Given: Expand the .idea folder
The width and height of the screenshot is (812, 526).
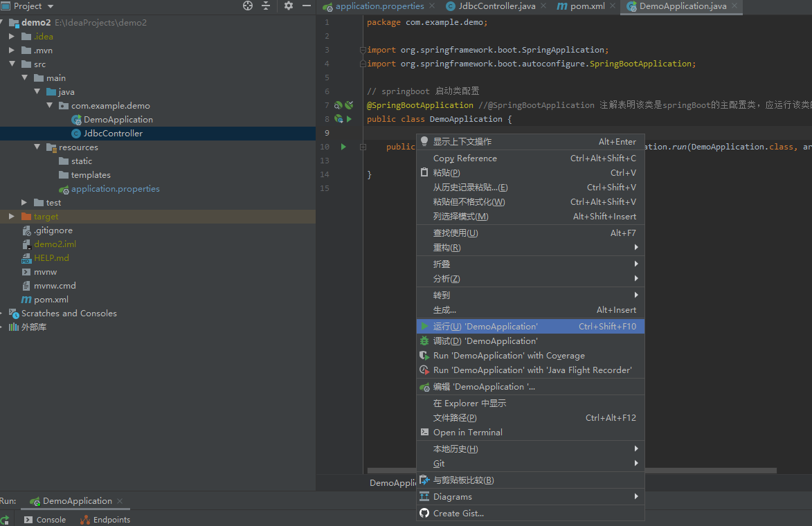Looking at the screenshot, I should pos(11,36).
